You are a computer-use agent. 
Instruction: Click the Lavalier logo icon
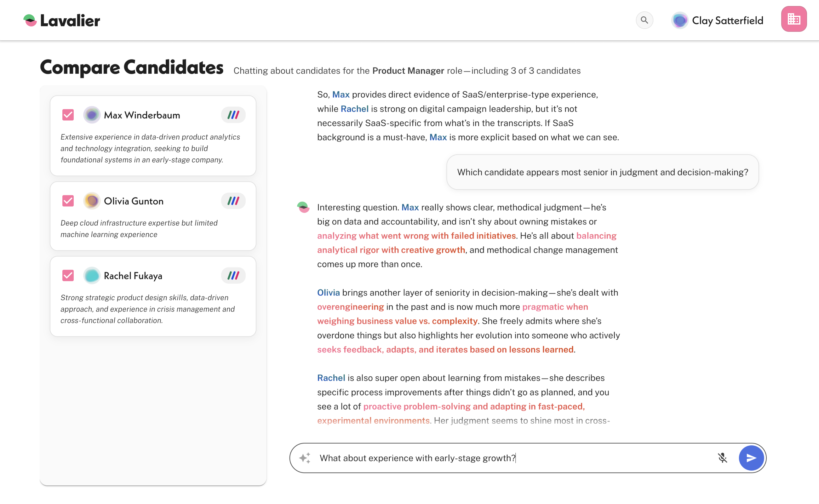(30, 20)
